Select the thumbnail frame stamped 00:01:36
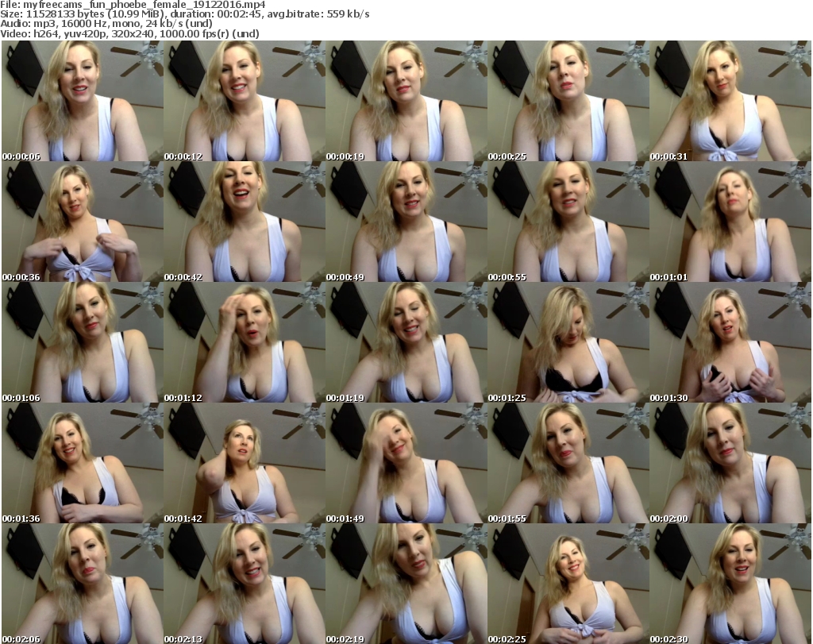Viewport: 813px width, 644px height. coord(83,463)
